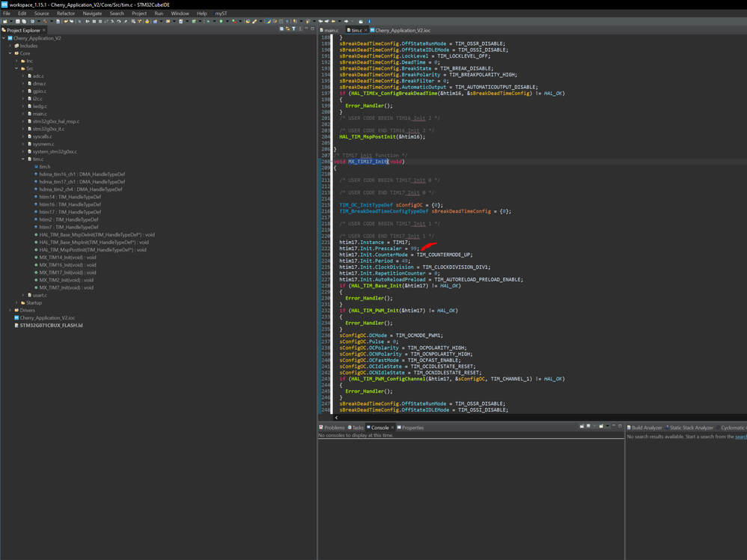Open the Project menu
Screen dimensions: 747x560
pos(139,13)
